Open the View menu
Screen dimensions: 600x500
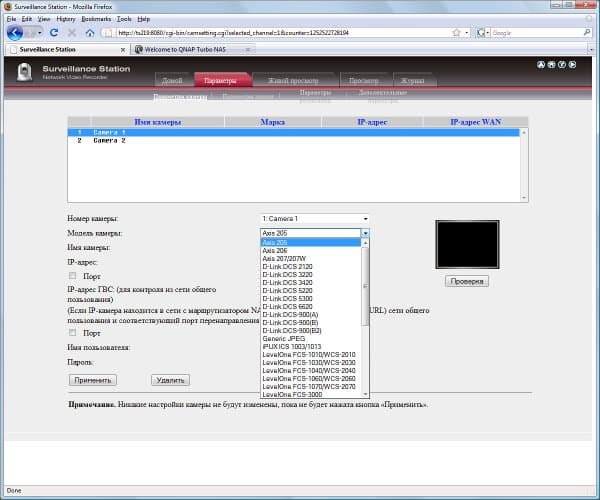click(44, 19)
